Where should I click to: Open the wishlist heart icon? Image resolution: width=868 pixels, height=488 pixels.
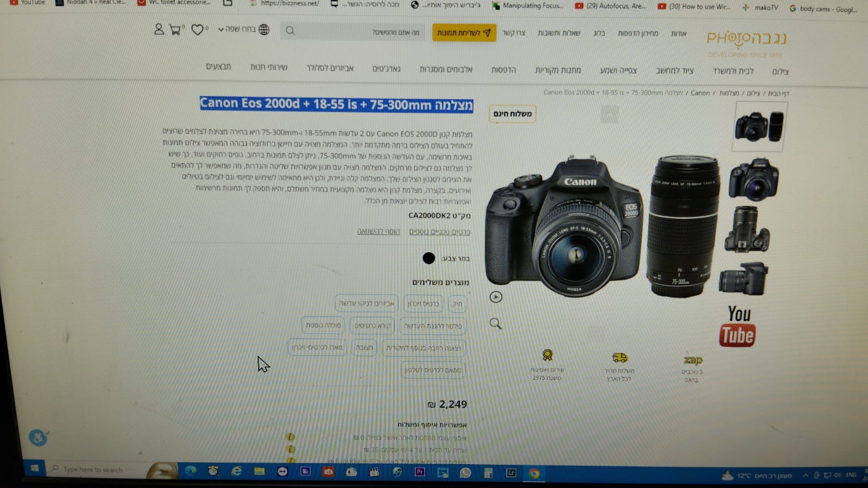197,29
